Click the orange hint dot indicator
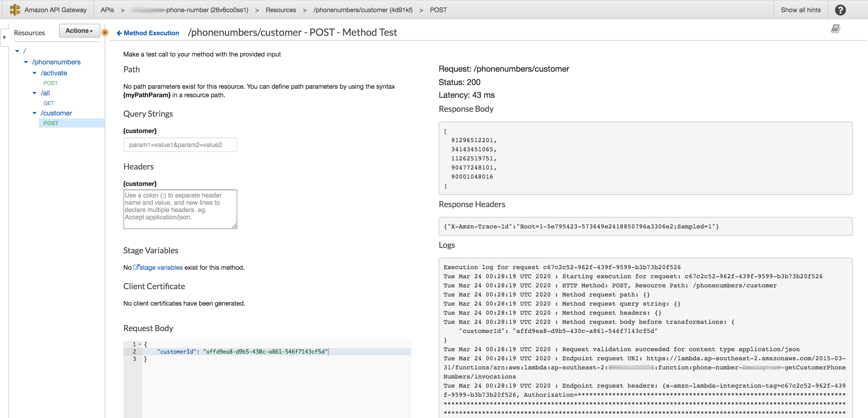868x418 pixels. click(x=105, y=33)
